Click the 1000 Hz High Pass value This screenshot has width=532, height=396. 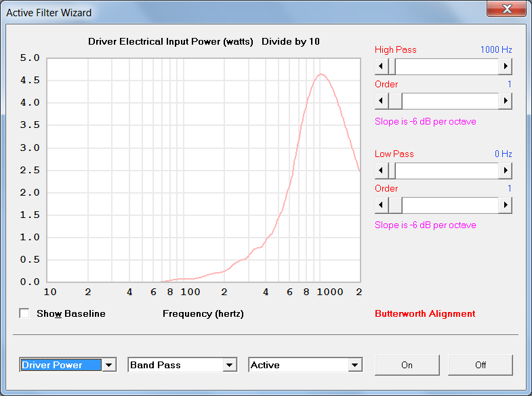[x=496, y=49]
